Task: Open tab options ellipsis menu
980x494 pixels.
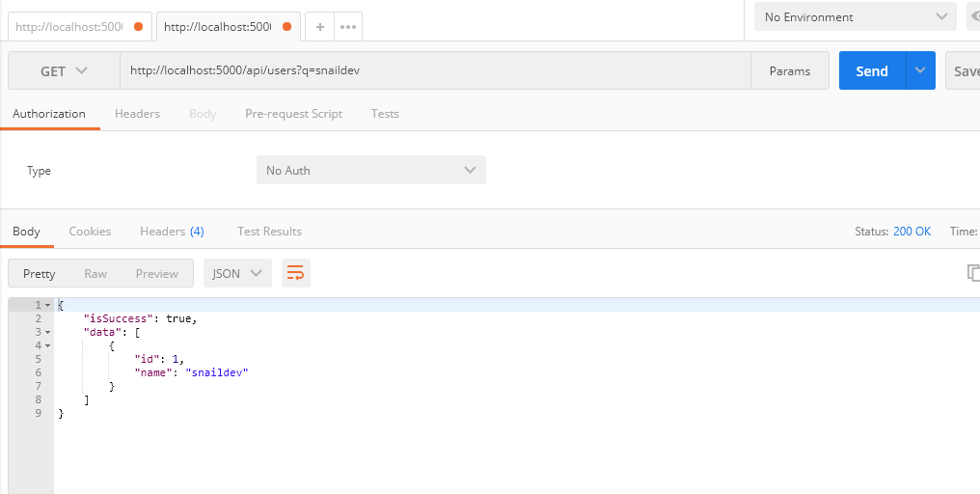Action: (x=348, y=27)
